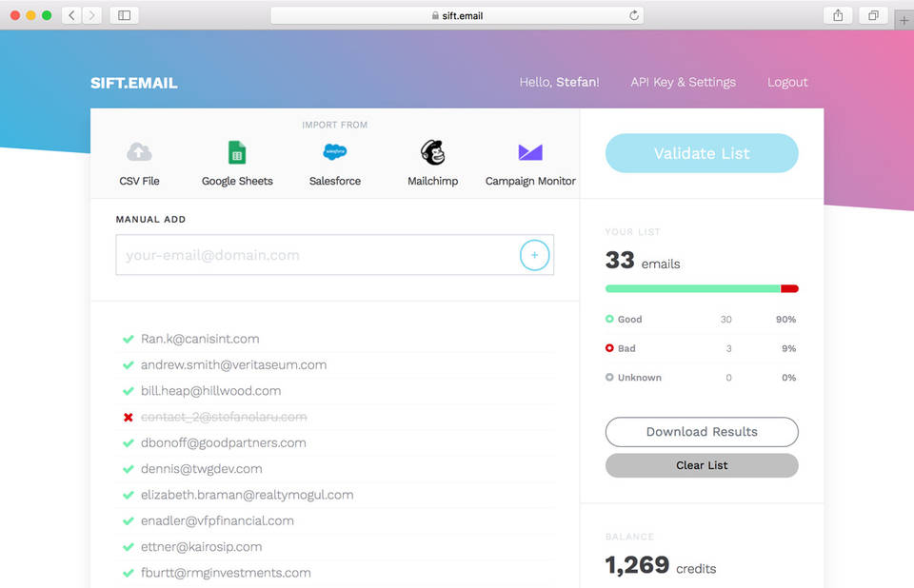This screenshot has height=588, width=914.
Task: Select the Salesforce import icon
Action: pyautogui.click(x=335, y=152)
